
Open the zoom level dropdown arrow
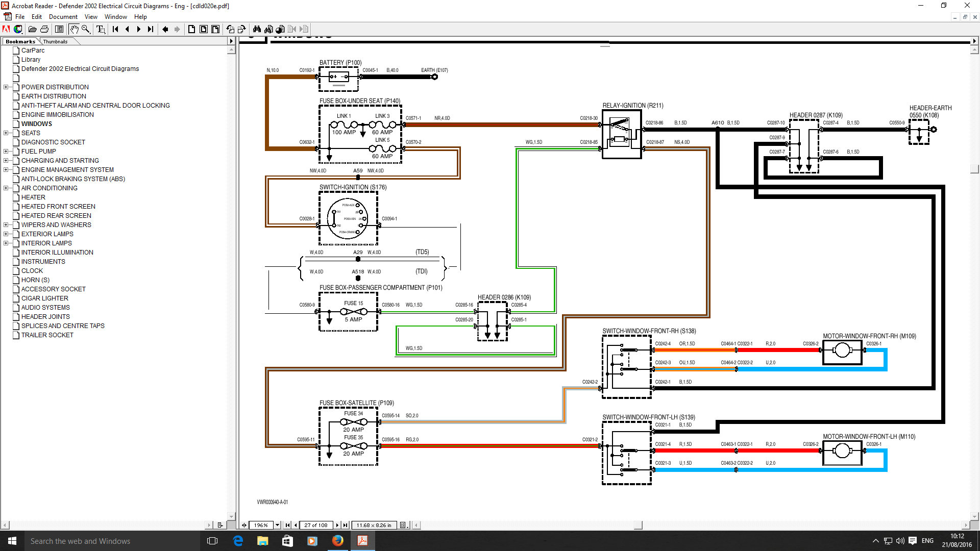(278, 525)
